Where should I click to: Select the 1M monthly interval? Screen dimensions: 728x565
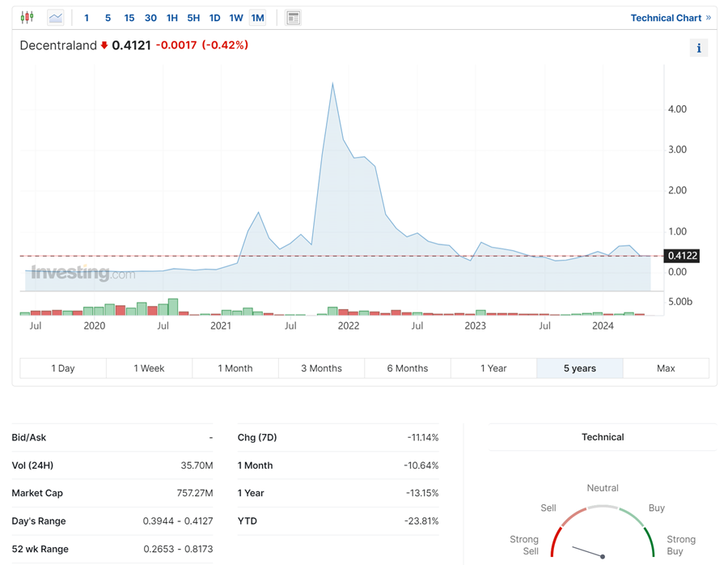(x=257, y=17)
